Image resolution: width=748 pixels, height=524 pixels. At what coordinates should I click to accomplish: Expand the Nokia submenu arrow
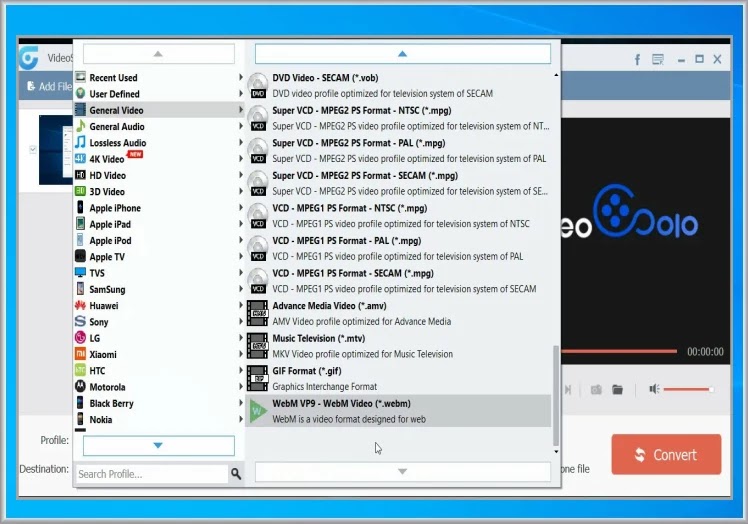tap(240, 419)
